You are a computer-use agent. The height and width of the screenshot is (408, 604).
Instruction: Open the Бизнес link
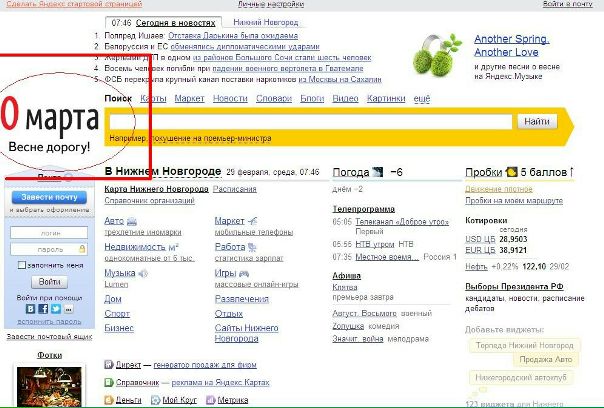pos(119,328)
